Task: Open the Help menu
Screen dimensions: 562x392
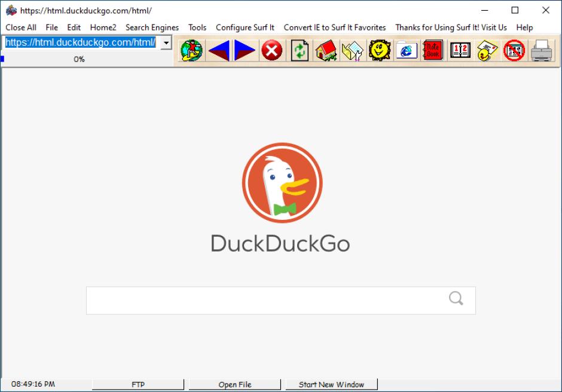Action: tap(524, 27)
